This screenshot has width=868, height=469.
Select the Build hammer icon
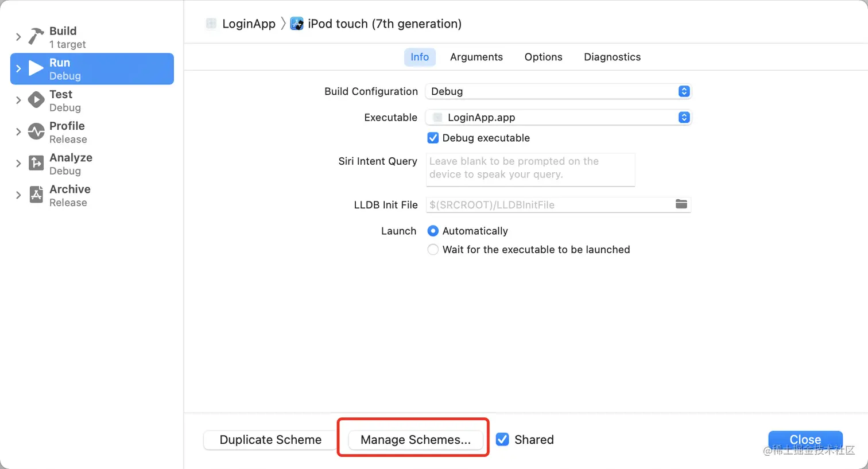point(36,37)
